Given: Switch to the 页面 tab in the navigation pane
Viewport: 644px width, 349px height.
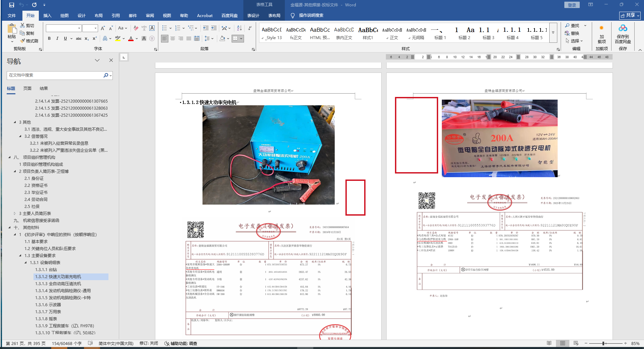Looking at the screenshot, I should click(27, 88).
